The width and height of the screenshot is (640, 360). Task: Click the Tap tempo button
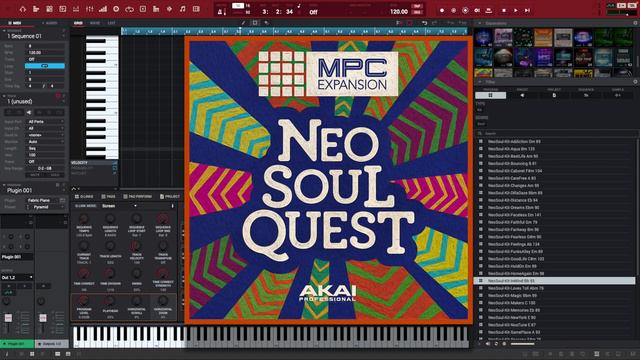(x=417, y=7)
